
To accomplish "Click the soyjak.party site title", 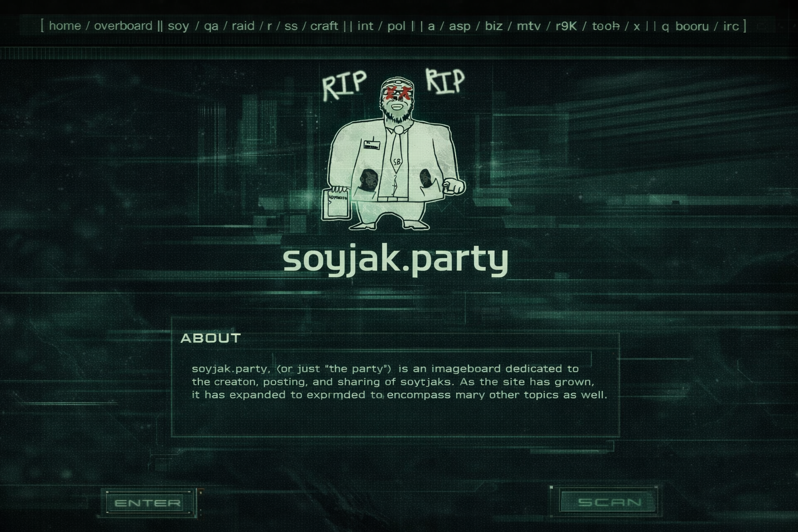I will tap(395, 259).
